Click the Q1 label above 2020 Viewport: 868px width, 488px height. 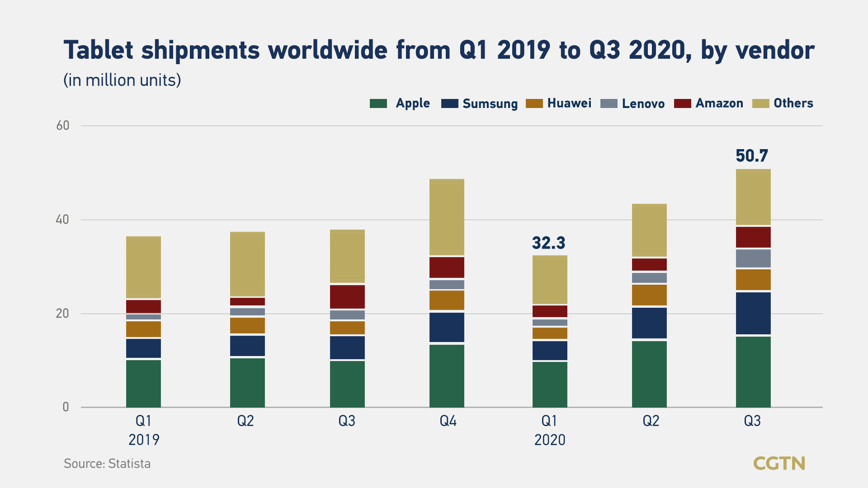549,421
